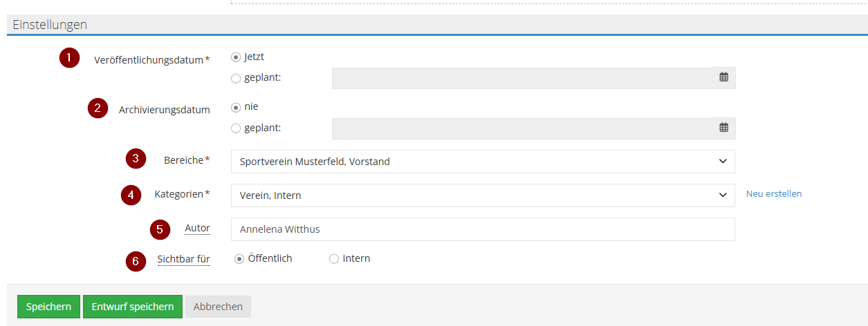Screen dimensions: 868x326
Task: Click 'Neu erstellen' link
Action: tap(773, 194)
